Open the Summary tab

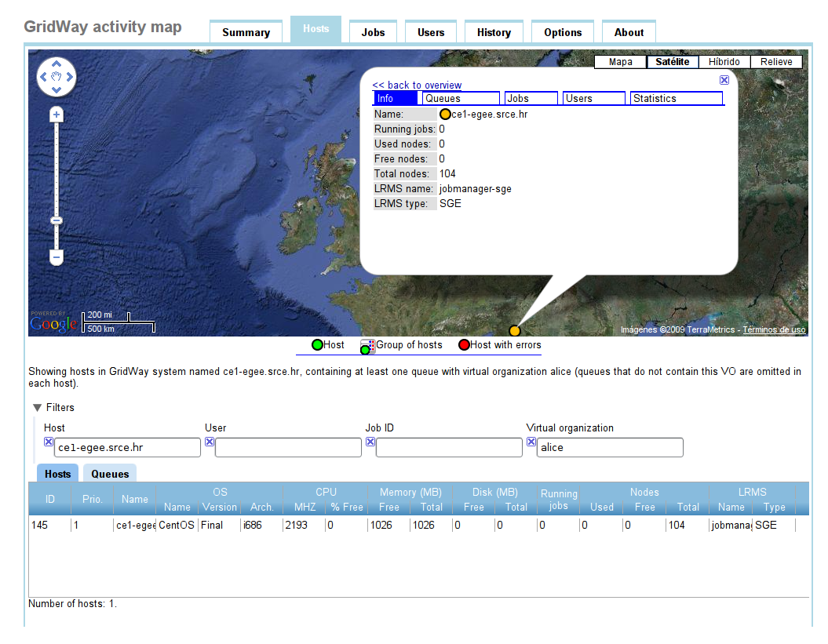(246, 32)
